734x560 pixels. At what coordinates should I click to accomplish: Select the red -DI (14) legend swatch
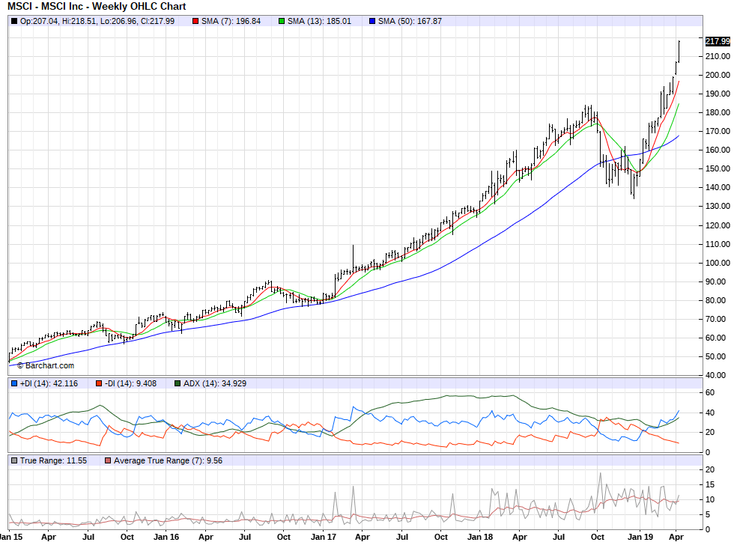[98, 384]
